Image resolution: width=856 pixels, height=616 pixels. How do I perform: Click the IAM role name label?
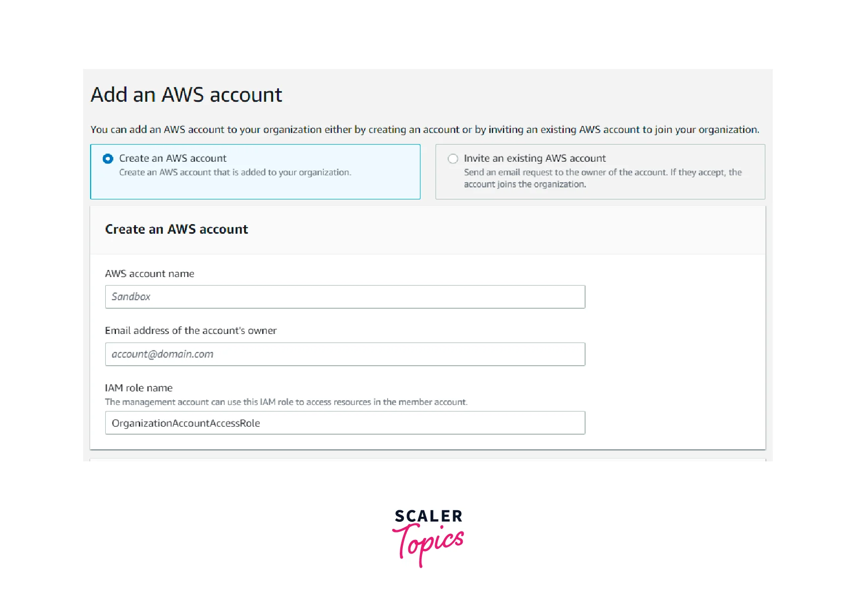coord(138,388)
